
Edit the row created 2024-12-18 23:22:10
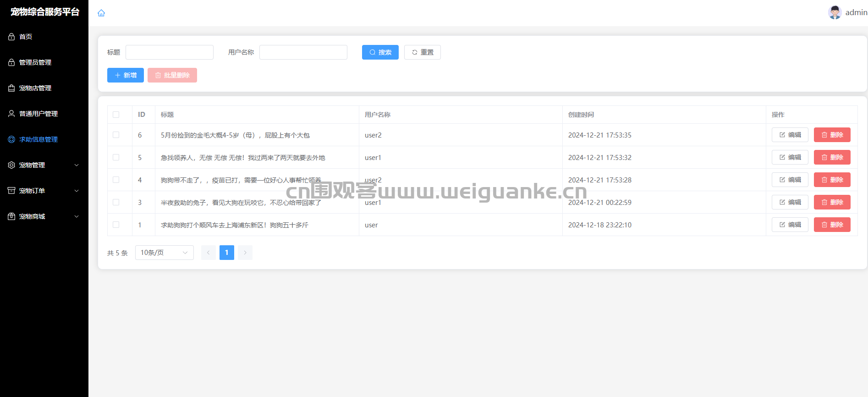coord(790,225)
